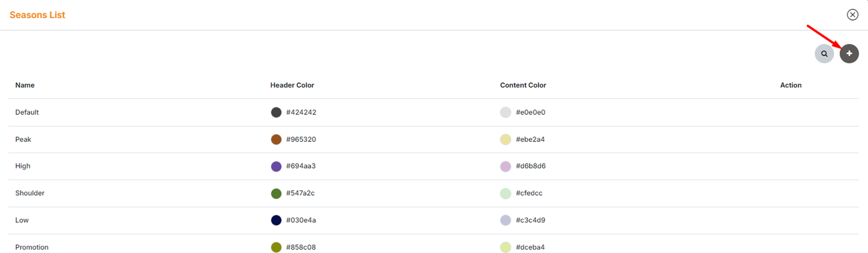Click the Default content color swatch
868x253 pixels.
(x=506, y=112)
